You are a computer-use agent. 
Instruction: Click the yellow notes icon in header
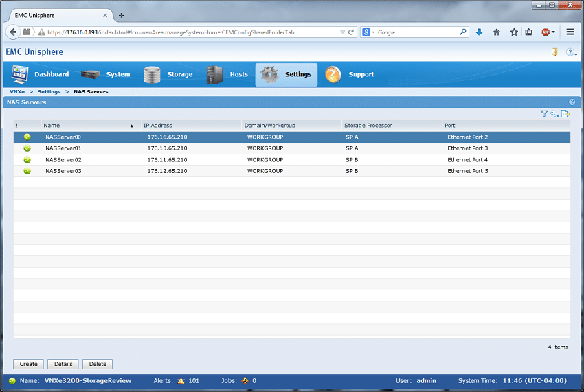pos(554,51)
